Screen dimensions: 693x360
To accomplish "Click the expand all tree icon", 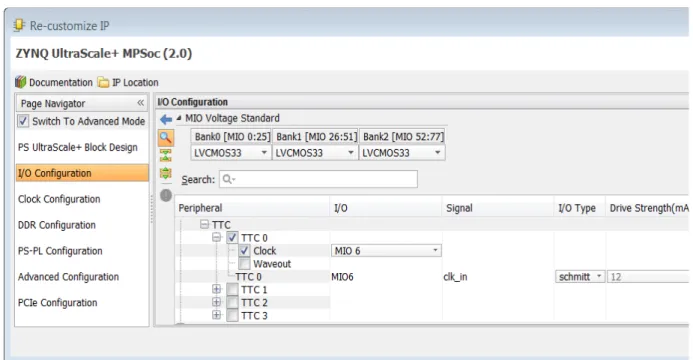I will (x=166, y=173).
